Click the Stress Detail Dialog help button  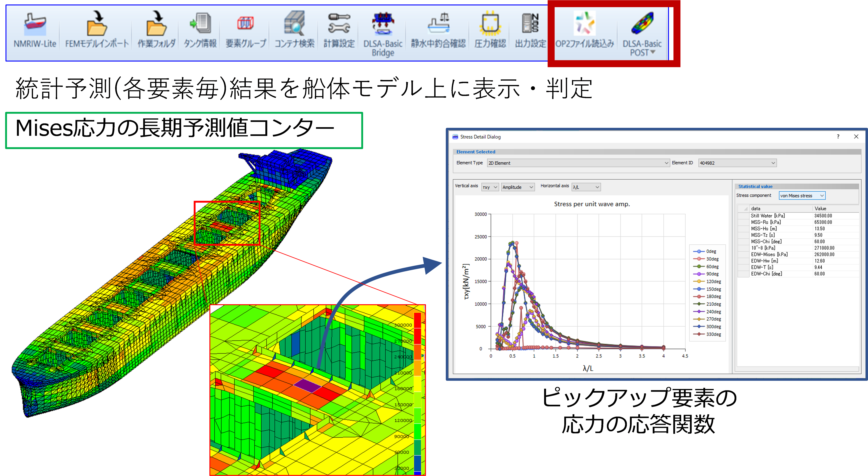(x=838, y=137)
